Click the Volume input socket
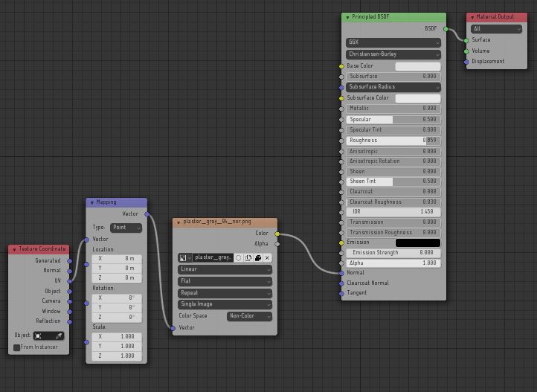The width and height of the screenshot is (537, 392). click(466, 51)
